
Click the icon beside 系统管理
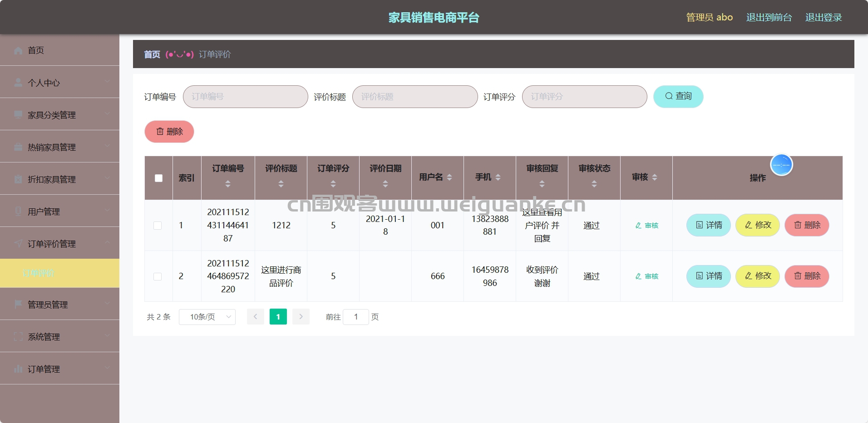18,336
